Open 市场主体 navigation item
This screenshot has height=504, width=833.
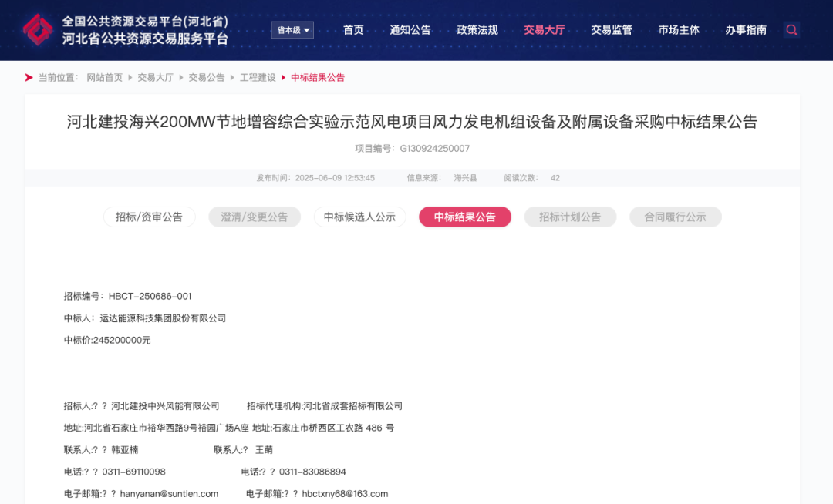679,30
